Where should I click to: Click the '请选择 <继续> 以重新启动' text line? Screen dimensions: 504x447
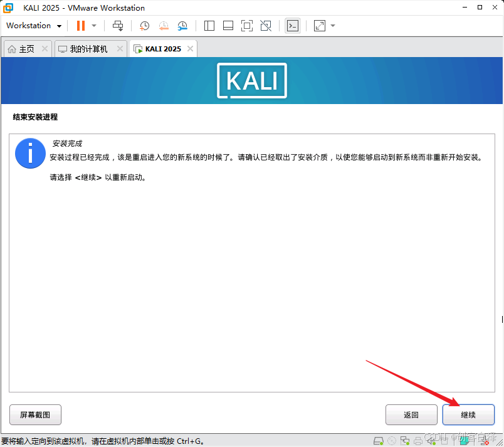98,177
